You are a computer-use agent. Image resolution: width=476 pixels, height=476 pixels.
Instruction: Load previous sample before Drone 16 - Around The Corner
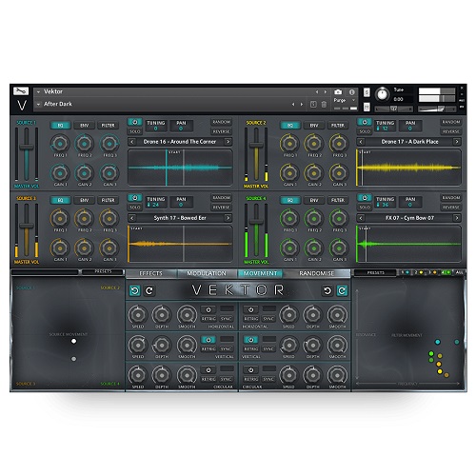[x=132, y=142]
